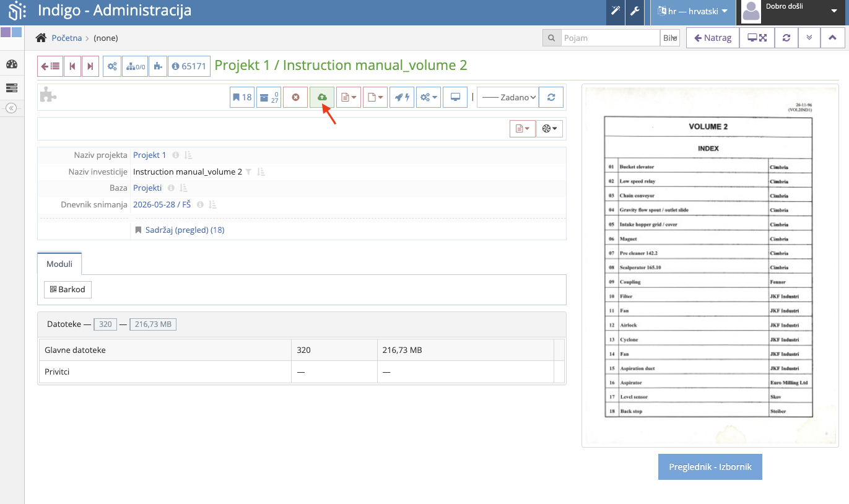Click the gray puzzle piece icon
Image resolution: width=849 pixels, height=504 pixels.
click(48, 95)
